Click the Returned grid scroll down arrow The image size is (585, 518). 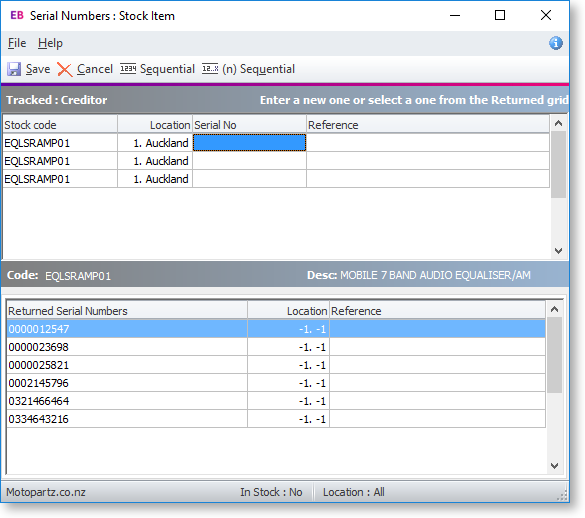tap(554, 466)
